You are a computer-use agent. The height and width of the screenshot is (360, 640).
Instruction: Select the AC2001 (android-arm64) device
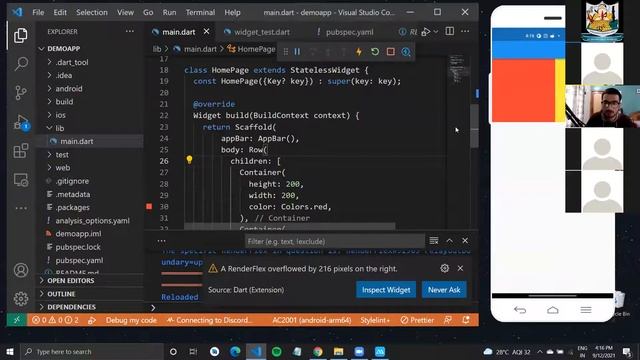(311, 320)
